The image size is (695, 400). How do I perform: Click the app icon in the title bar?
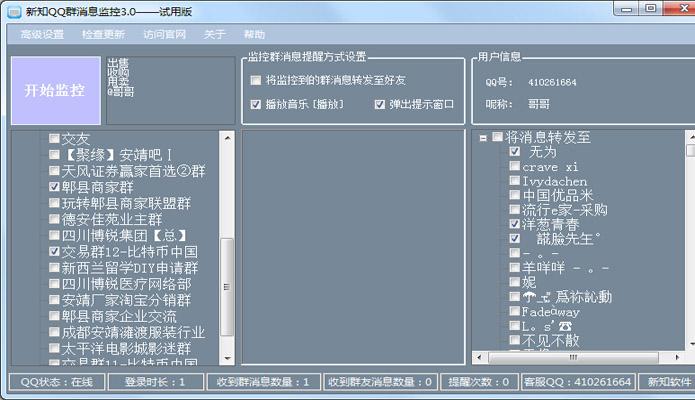(x=10, y=9)
